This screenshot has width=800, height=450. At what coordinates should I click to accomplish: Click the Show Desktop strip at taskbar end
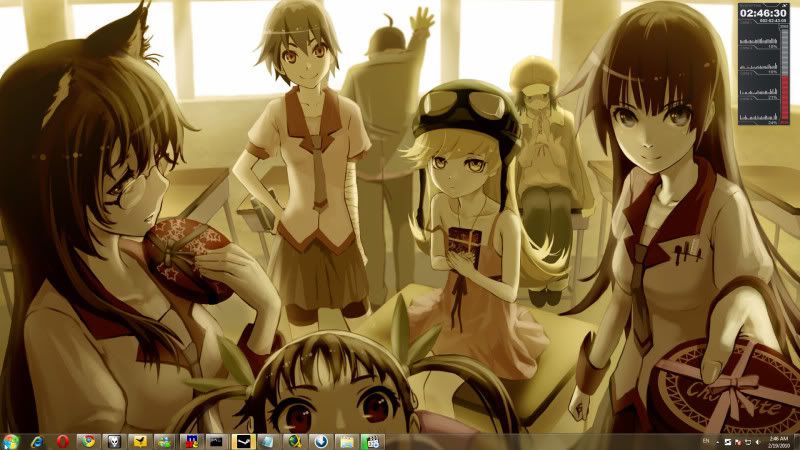pos(796,442)
